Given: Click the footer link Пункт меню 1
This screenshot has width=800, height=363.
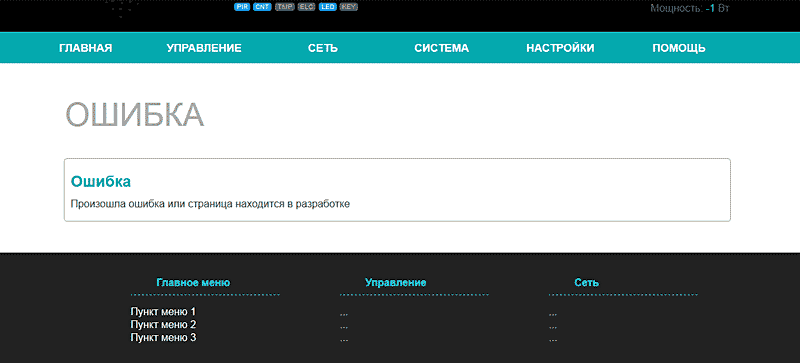Looking at the screenshot, I should click(163, 311).
